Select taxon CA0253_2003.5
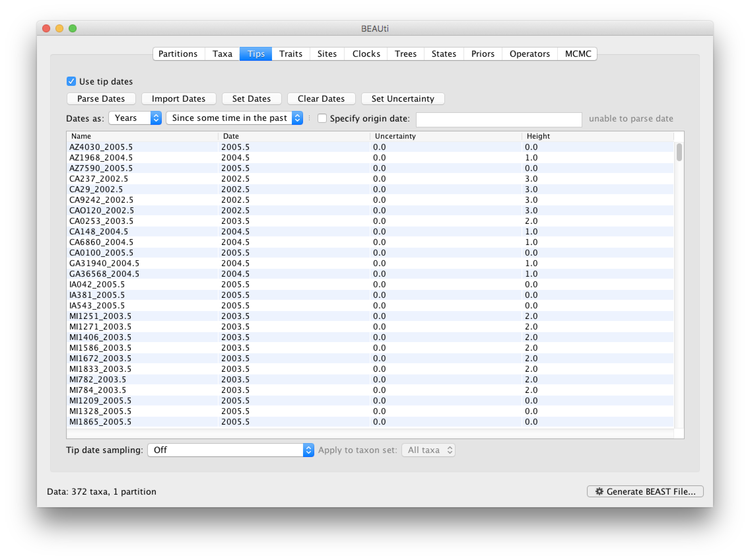750x560 pixels. coord(101,221)
